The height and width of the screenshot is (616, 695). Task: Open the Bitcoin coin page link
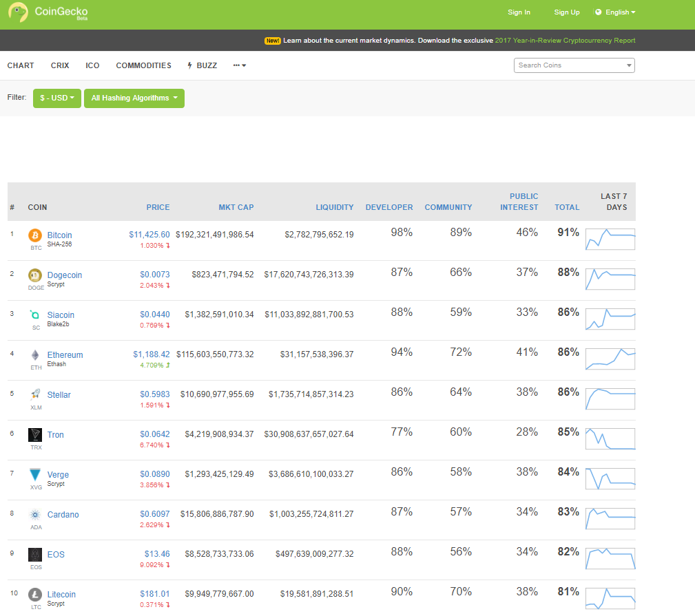tap(59, 235)
